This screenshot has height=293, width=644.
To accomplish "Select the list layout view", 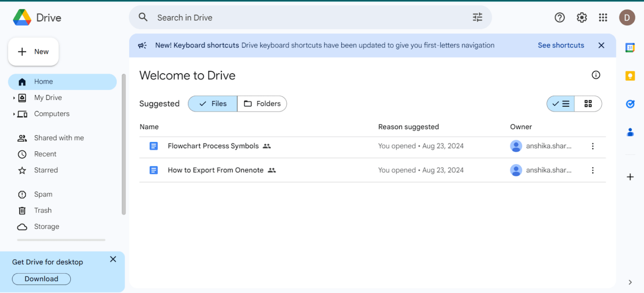I will pos(560,104).
